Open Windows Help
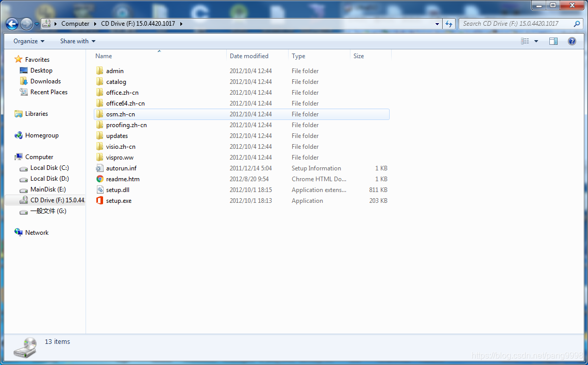The width and height of the screenshot is (588, 365). coord(572,41)
